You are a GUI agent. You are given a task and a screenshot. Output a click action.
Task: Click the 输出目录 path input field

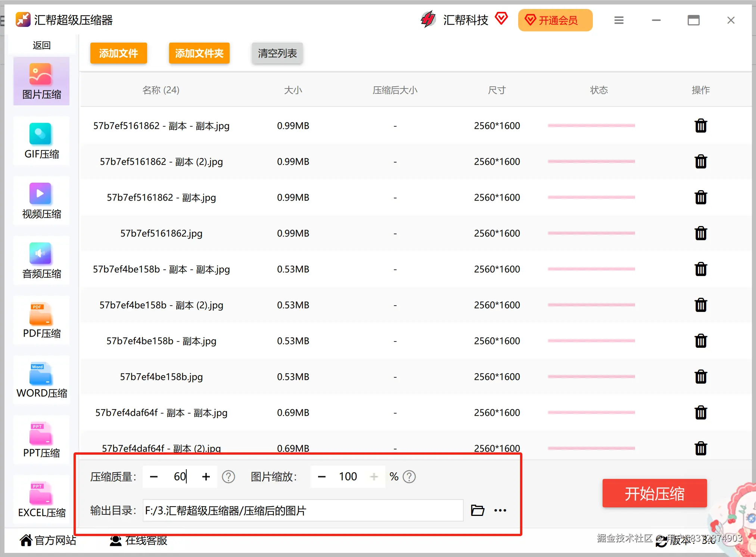302,510
